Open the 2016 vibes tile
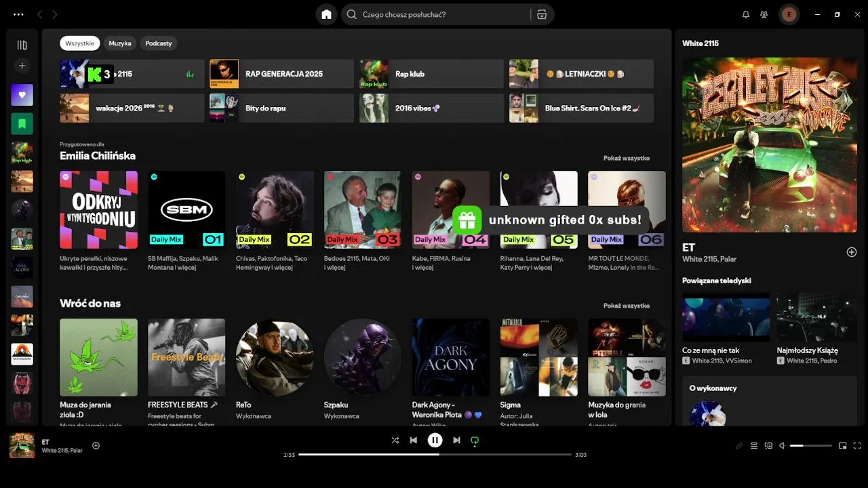The image size is (868, 488). 431,108
